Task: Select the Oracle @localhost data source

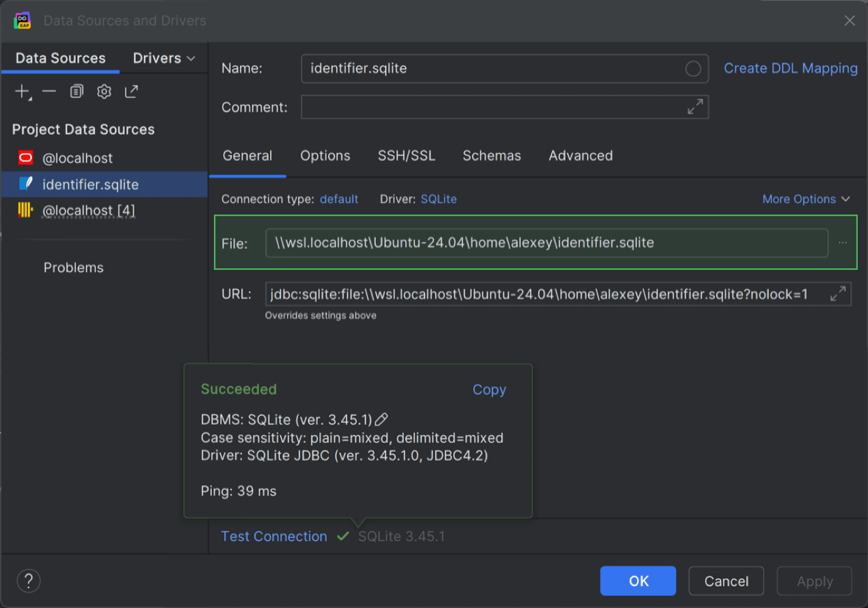Action: point(77,158)
